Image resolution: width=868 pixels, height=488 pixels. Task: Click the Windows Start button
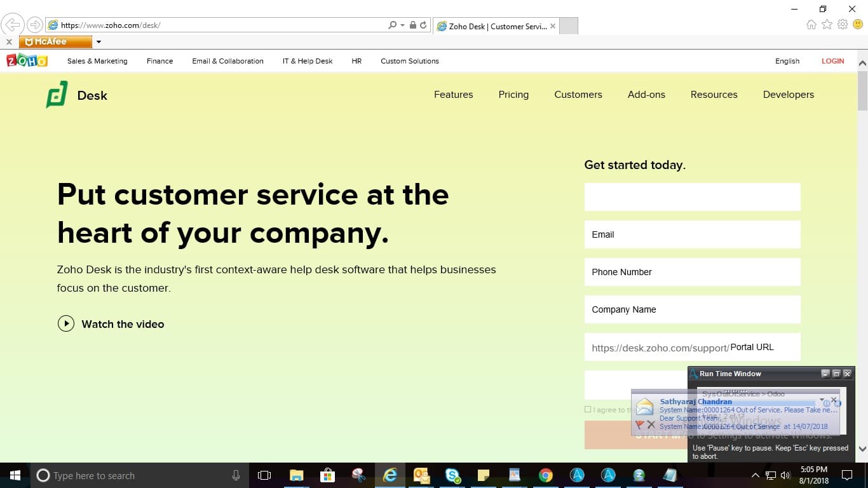(x=15, y=475)
